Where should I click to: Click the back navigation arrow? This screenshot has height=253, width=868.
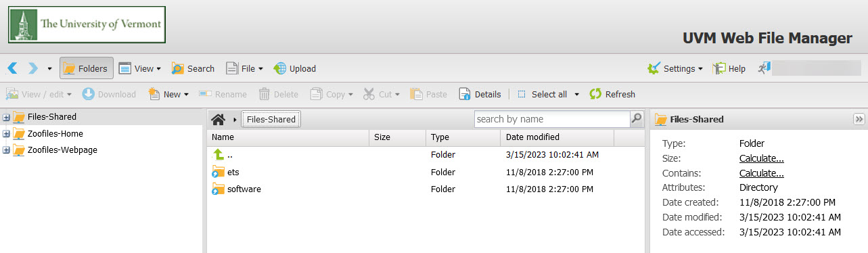pos(12,68)
